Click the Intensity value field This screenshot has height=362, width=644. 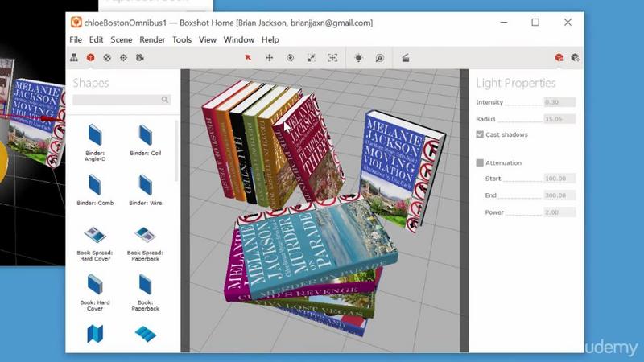tap(559, 102)
